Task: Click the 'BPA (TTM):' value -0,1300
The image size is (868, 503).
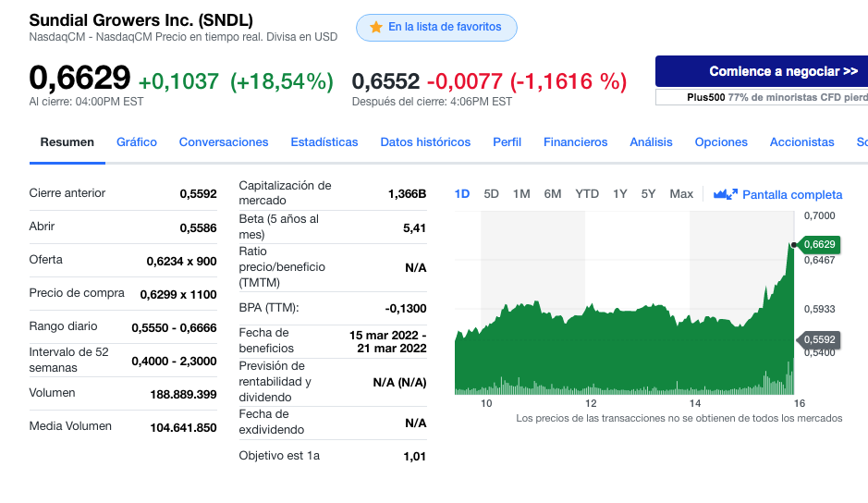Action: [406, 309]
